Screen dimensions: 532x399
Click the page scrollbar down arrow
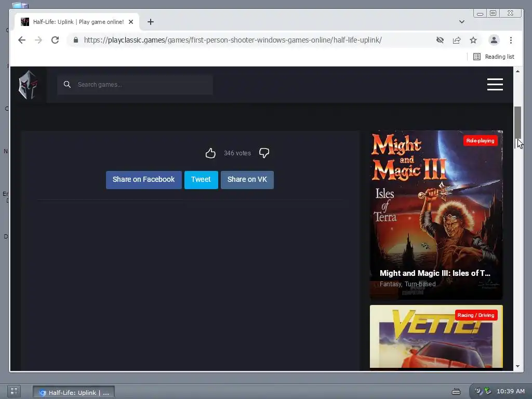tap(517, 366)
